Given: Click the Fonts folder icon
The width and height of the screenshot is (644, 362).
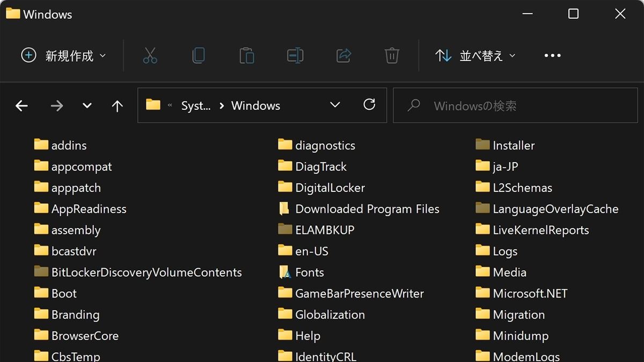Looking at the screenshot, I should (286, 272).
